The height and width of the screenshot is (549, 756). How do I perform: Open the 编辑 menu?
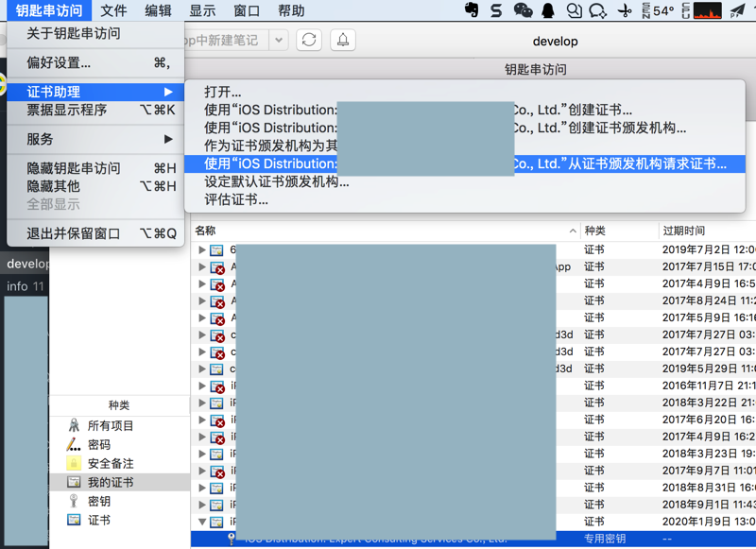158,10
